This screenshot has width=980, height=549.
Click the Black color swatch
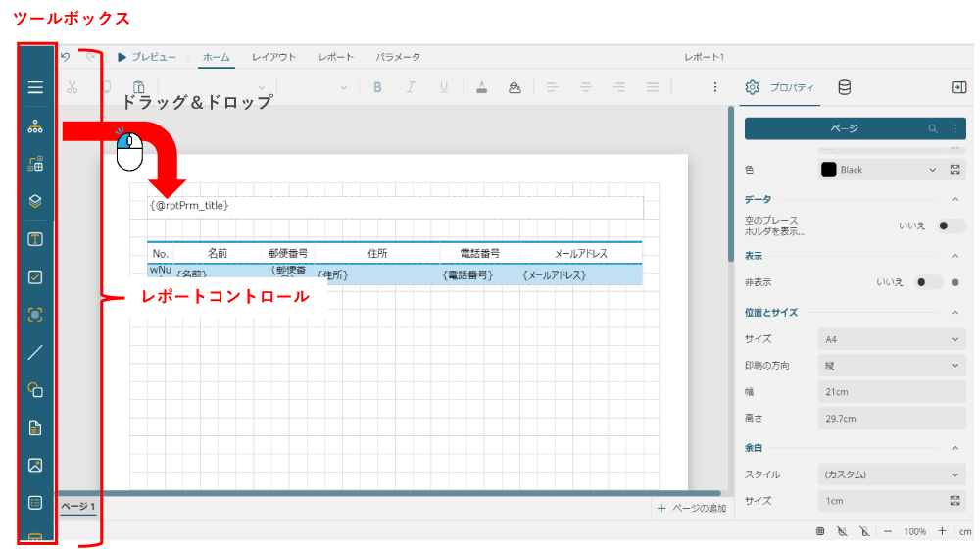tap(829, 170)
